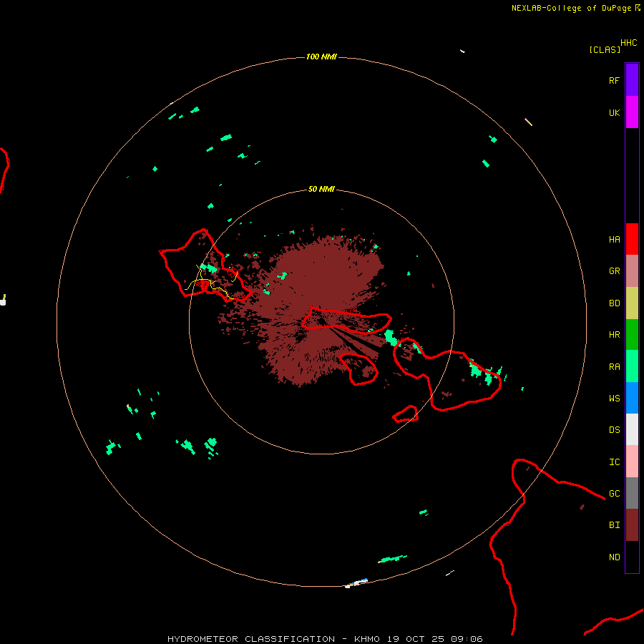
Task: Click the GR legend label
Action: [614, 271]
